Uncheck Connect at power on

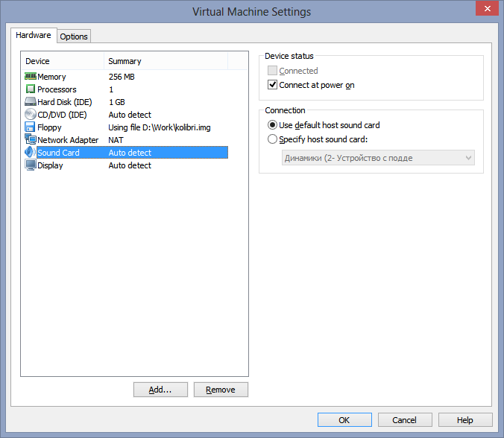[x=273, y=85]
